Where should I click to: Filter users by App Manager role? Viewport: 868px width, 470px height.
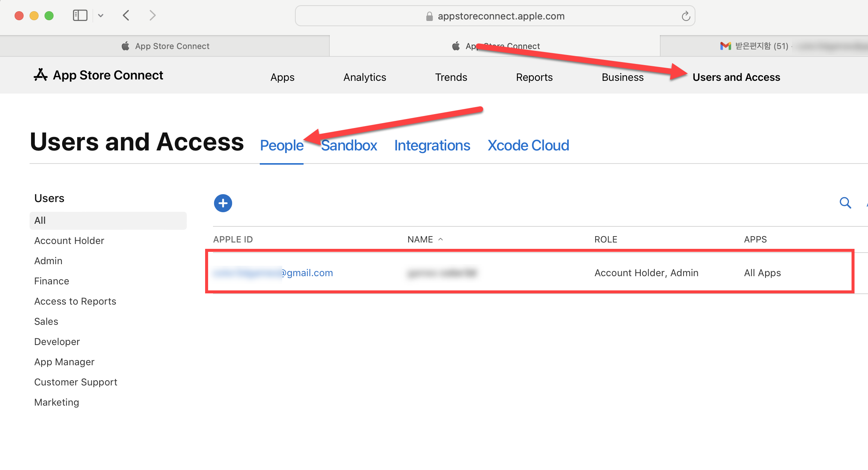[64, 362]
